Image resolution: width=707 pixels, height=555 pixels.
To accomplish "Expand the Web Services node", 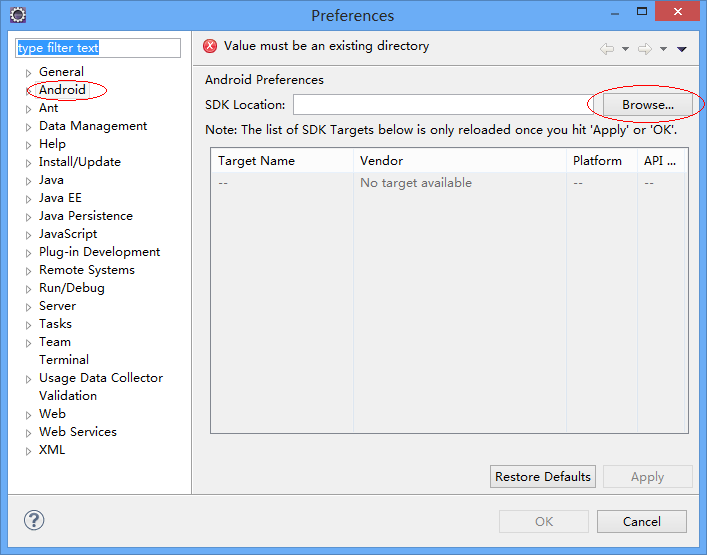I will click(x=28, y=433).
